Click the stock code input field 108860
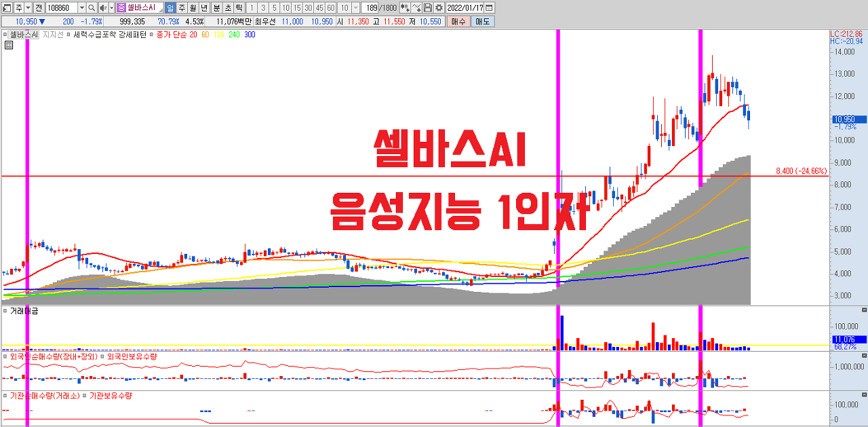This screenshot has height=427, width=868. 62,8
